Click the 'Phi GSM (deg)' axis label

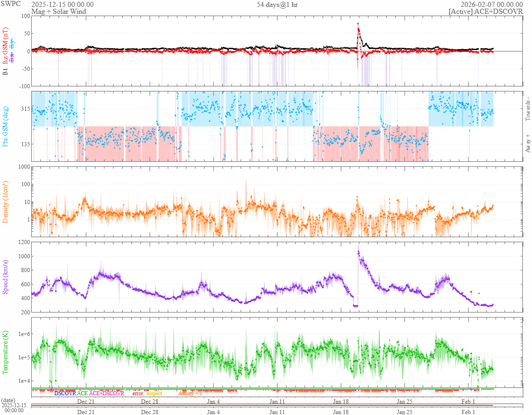[5, 126]
